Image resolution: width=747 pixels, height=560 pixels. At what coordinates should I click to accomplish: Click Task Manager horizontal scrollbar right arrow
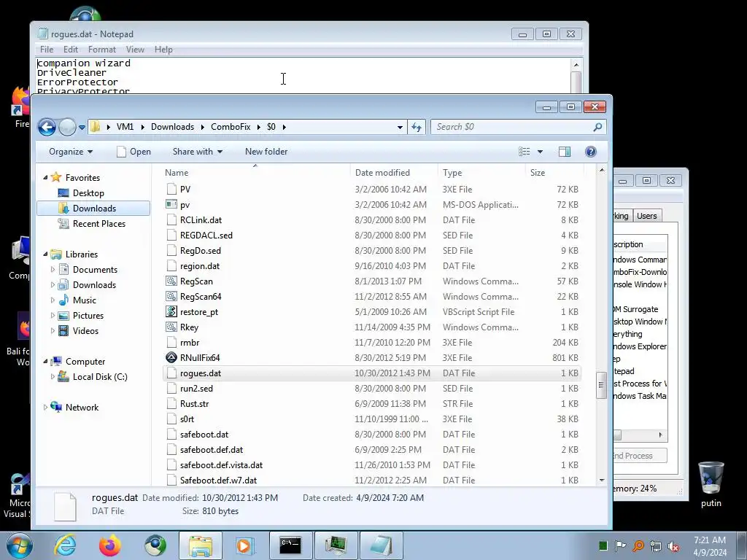point(660,435)
